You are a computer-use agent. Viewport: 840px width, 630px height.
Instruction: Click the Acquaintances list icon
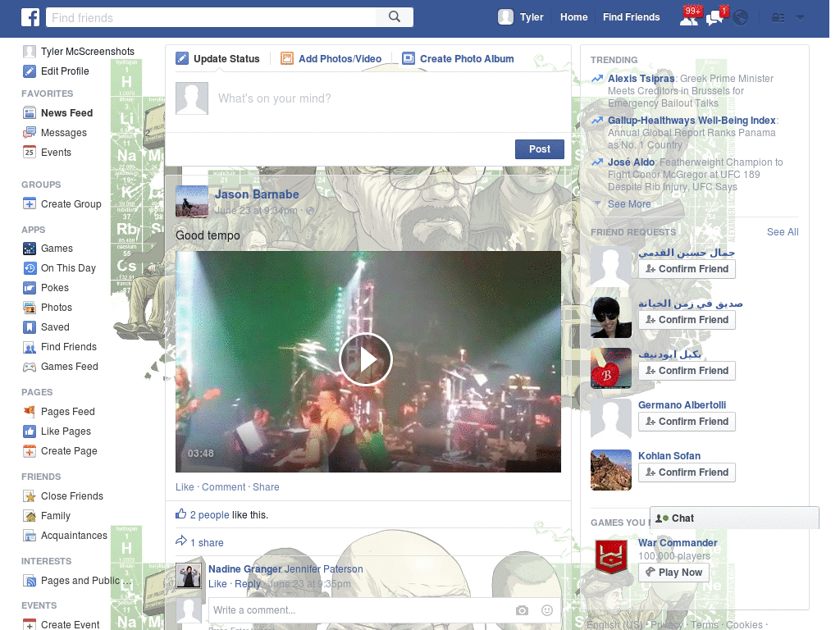click(x=30, y=536)
